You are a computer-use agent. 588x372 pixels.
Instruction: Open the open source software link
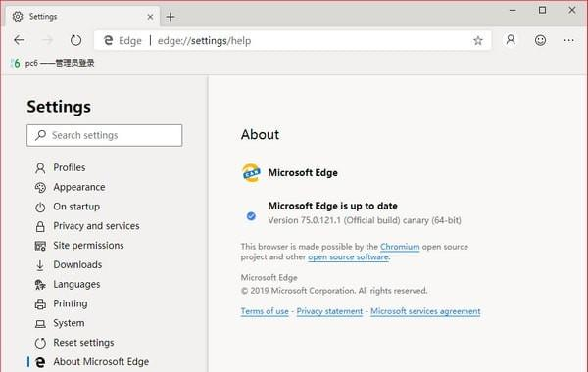[348, 257]
